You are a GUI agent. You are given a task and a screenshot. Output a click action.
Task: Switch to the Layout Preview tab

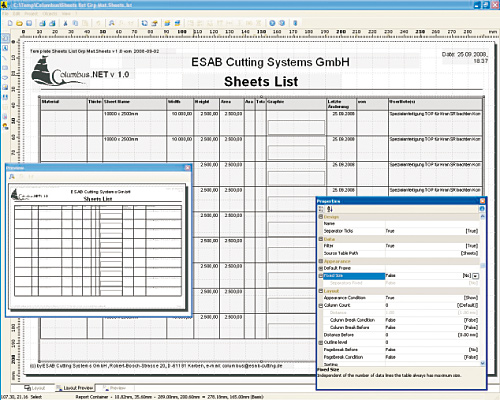coord(75,388)
